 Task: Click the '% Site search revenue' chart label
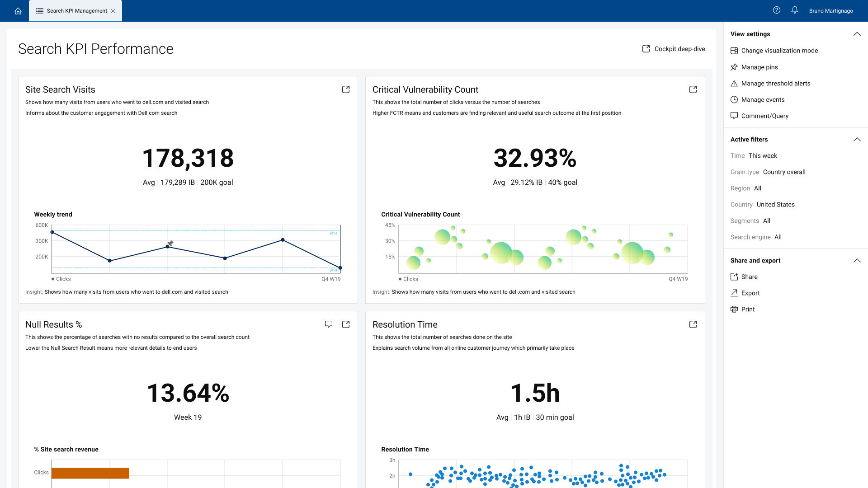(66, 449)
